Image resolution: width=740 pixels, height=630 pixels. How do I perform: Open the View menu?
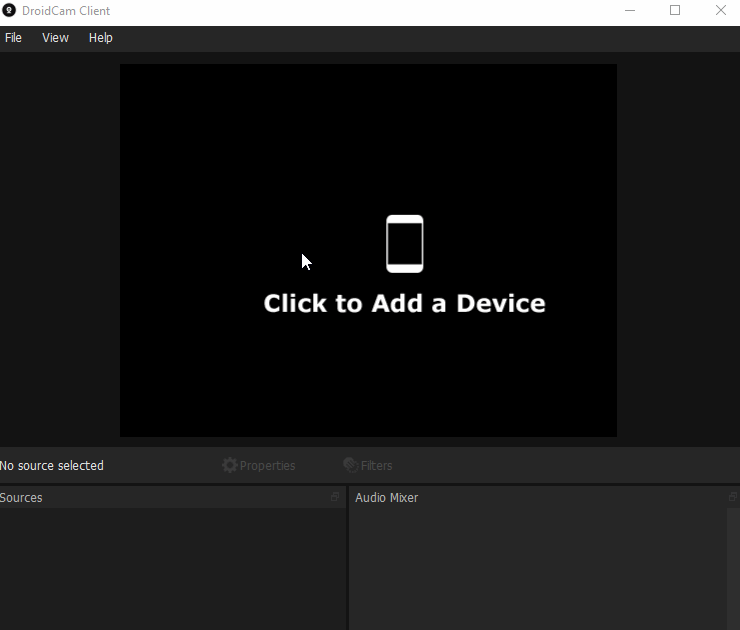click(x=55, y=38)
